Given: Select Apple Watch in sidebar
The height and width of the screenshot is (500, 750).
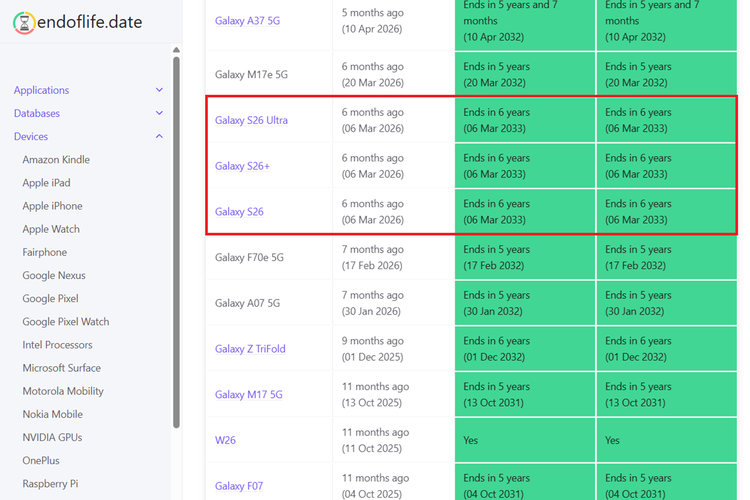Looking at the screenshot, I should 51,229.
